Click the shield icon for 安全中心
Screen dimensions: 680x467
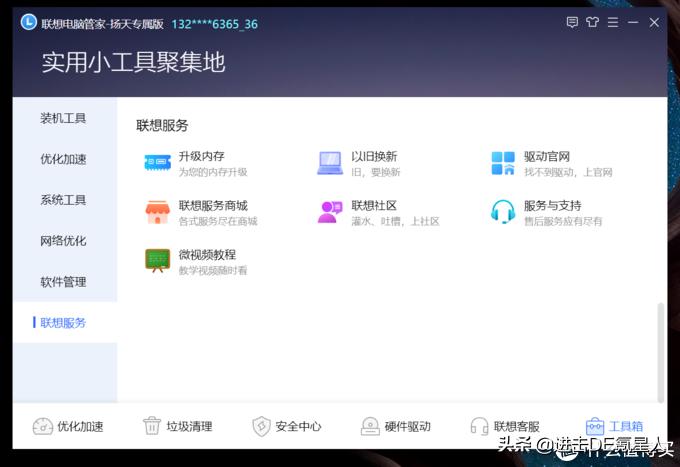[x=262, y=426]
